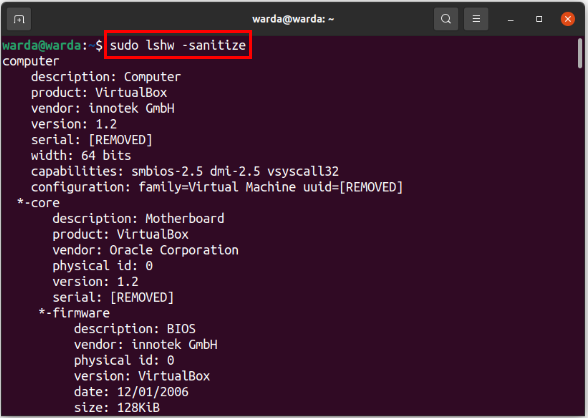
Task: Click the width: 64 bits line
Action: (x=81, y=156)
